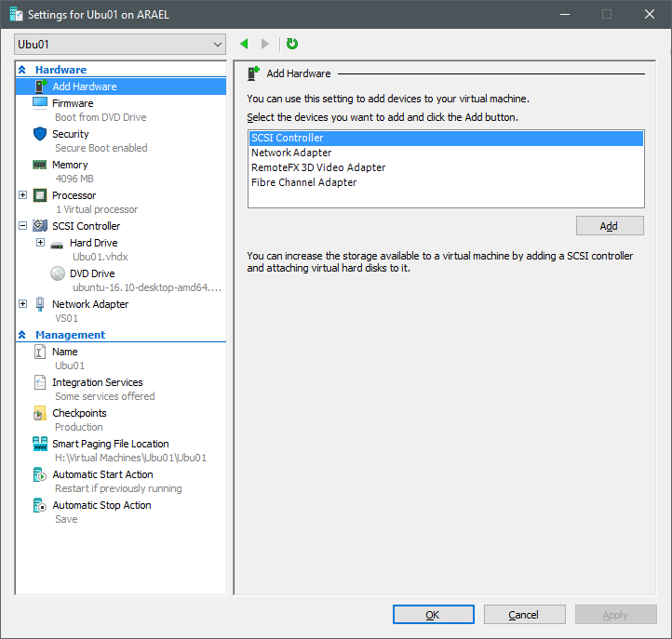The height and width of the screenshot is (639, 672).
Task: Click the Memory chip icon
Action: coord(39,165)
